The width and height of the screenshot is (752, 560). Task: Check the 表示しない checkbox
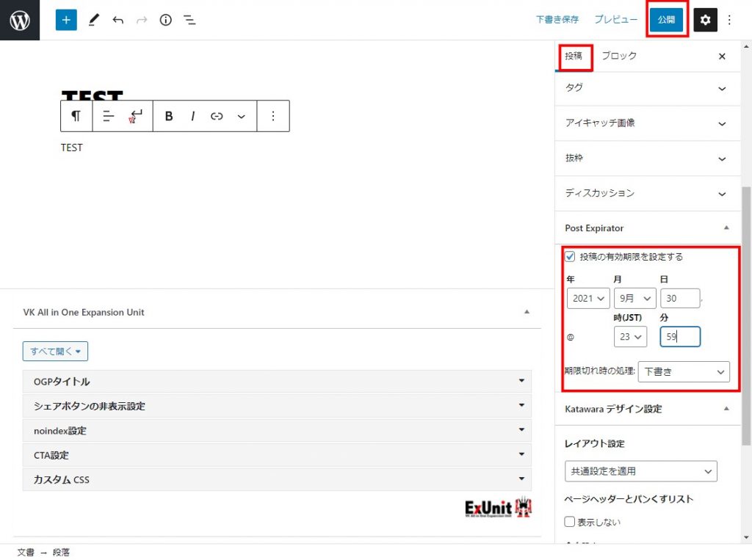pyautogui.click(x=570, y=522)
